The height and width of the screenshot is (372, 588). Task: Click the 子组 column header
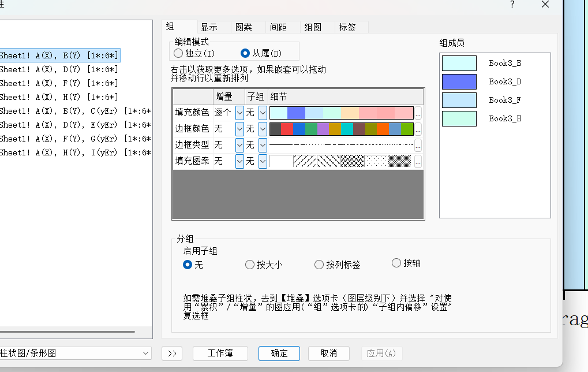pyautogui.click(x=256, y=97)
